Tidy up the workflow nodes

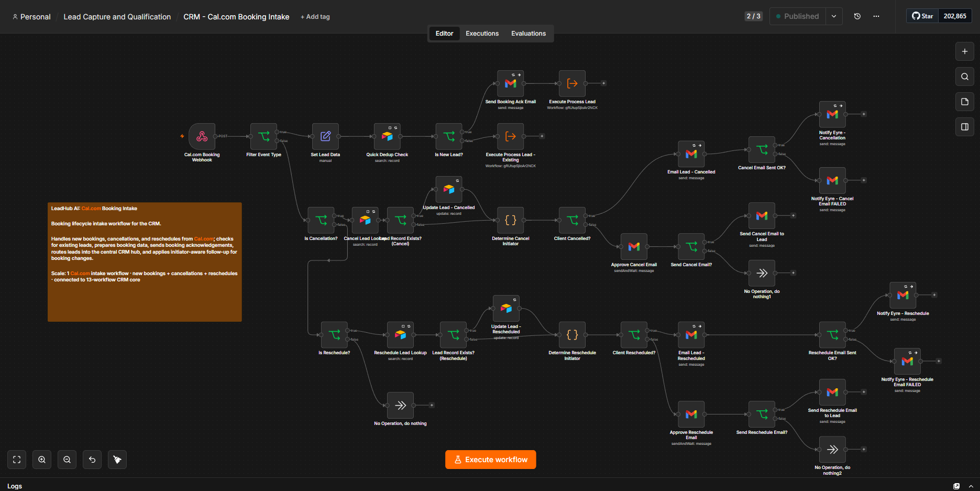(x=117, y=460)
